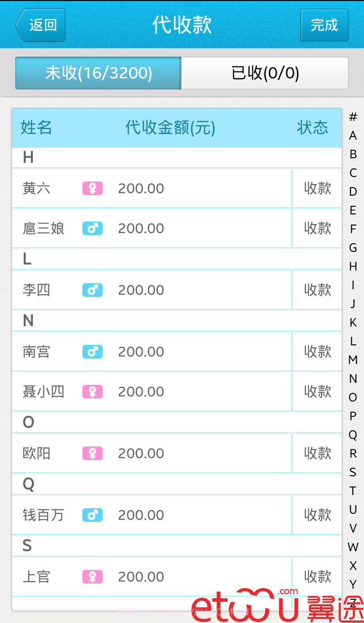Screen dimensions: 364x623
Task: Jump to letter S in the alphabet index
Action: coord(353,472)
